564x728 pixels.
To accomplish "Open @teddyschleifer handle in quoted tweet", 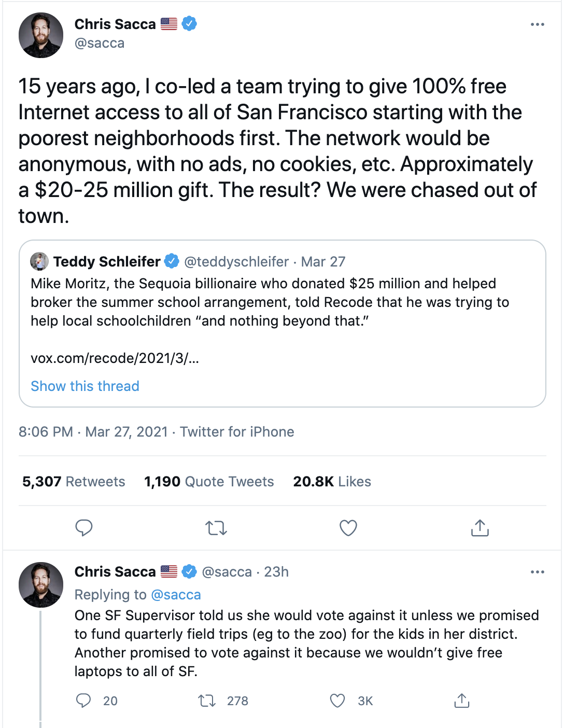I will point(236,262).
